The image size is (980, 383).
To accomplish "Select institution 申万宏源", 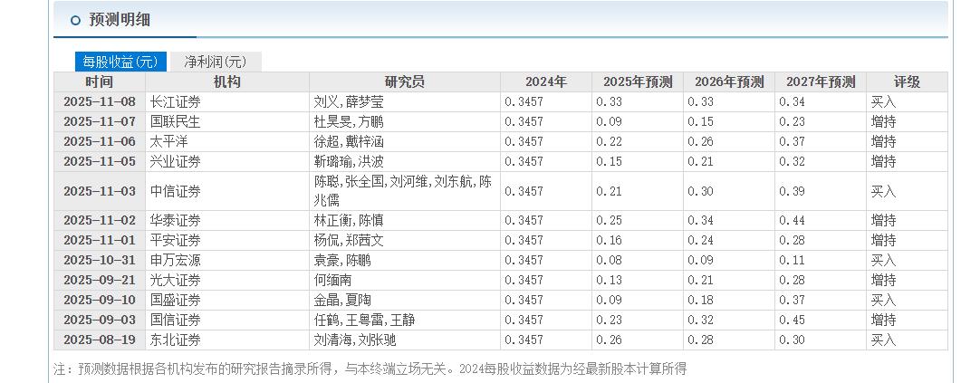I will 176,261.
